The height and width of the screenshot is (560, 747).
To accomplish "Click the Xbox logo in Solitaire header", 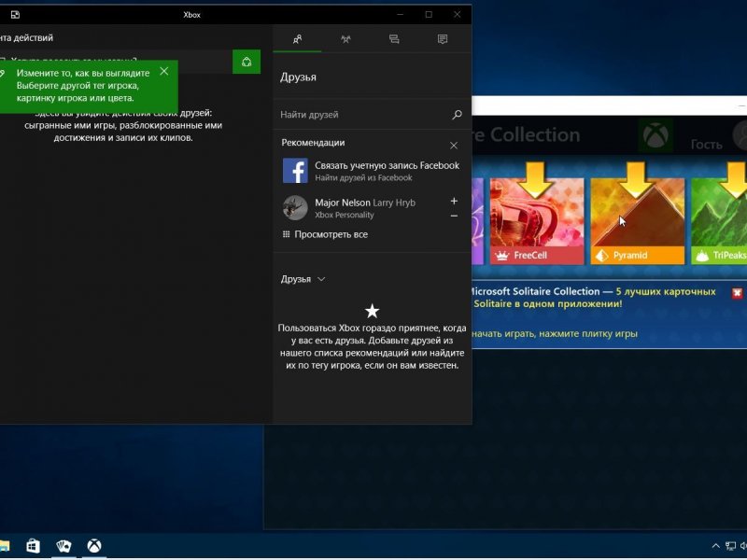I will coord(655,135).
